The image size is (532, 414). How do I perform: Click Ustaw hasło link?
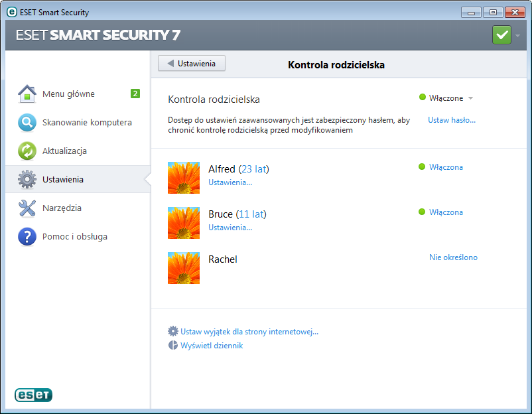point(452,120)
